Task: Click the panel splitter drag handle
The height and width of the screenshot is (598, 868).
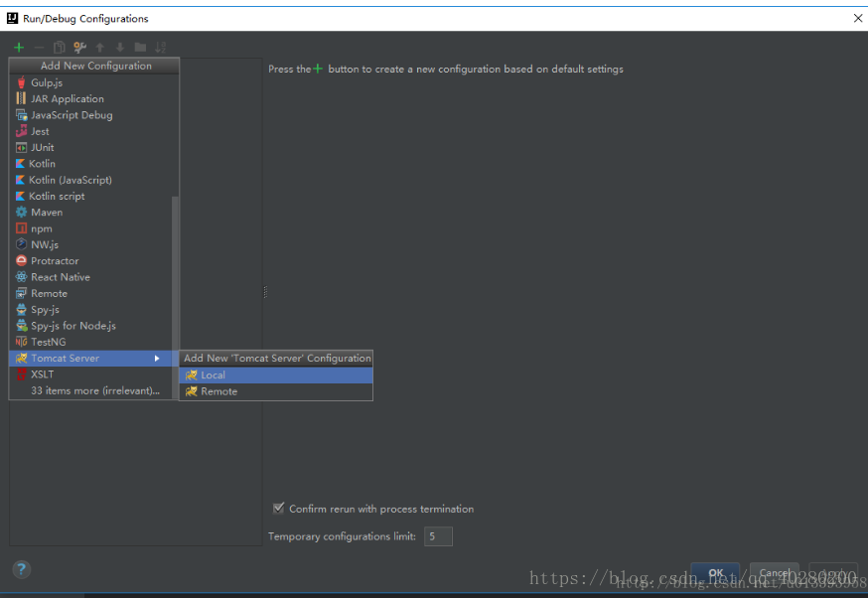Action: [265, 292]
